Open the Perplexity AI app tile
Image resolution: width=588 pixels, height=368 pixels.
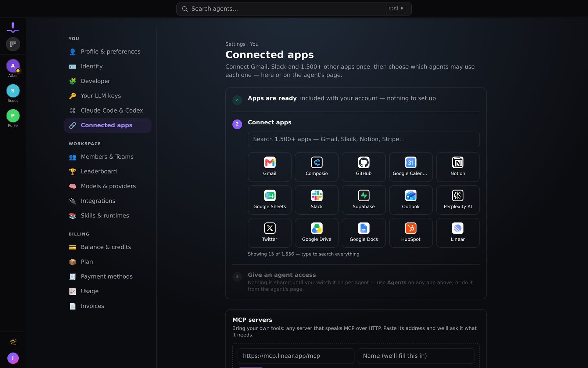click(458, 200)
